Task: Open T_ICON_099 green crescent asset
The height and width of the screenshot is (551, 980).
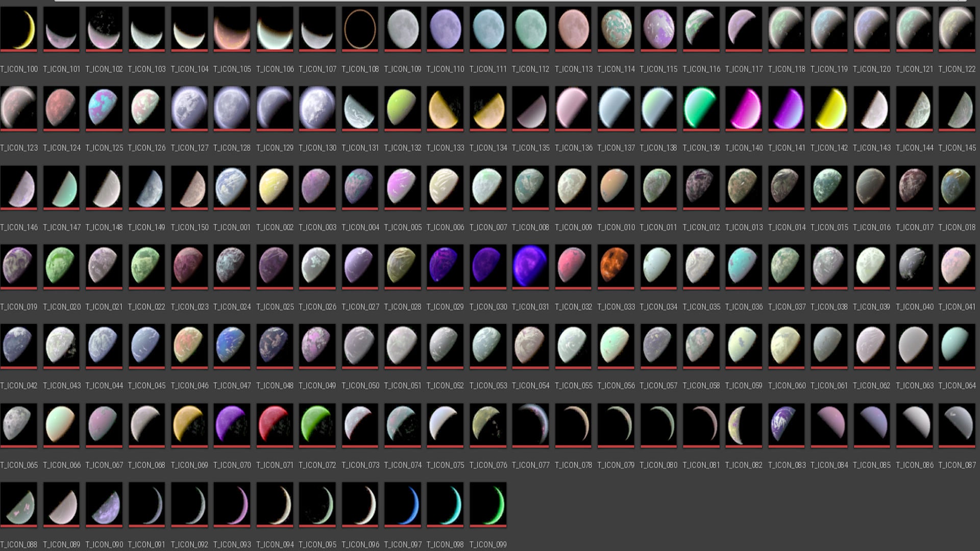Action: coord(488,504)
